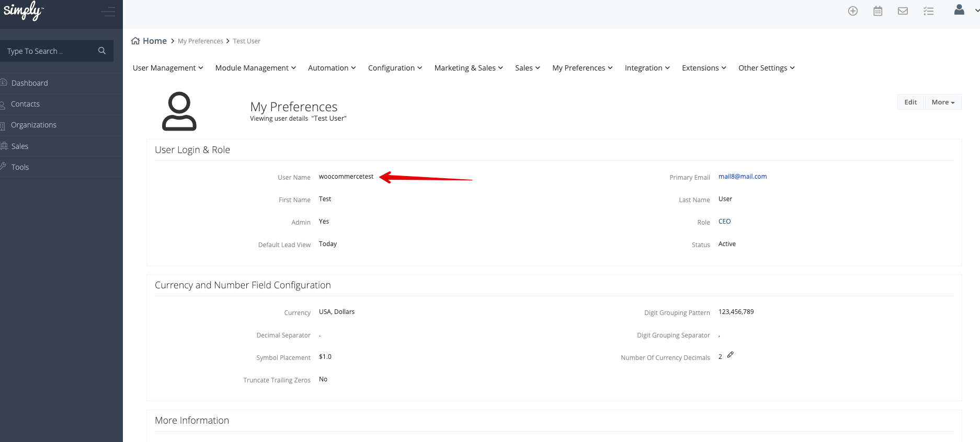Click the Edit button
Screen dimensions: 980x442
click(x=910, y=102)
